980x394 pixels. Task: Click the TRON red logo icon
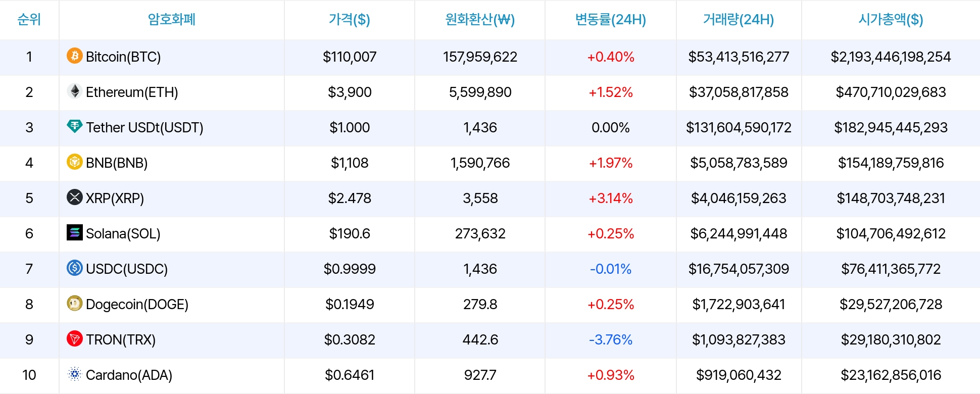(75, 338)
